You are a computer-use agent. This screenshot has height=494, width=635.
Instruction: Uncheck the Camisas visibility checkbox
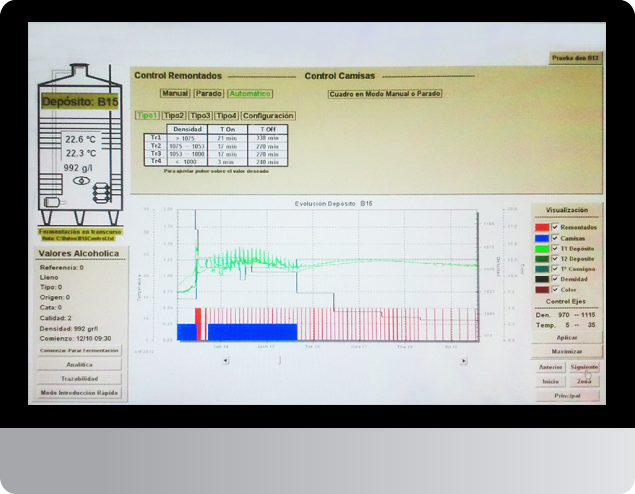[555, 238]
